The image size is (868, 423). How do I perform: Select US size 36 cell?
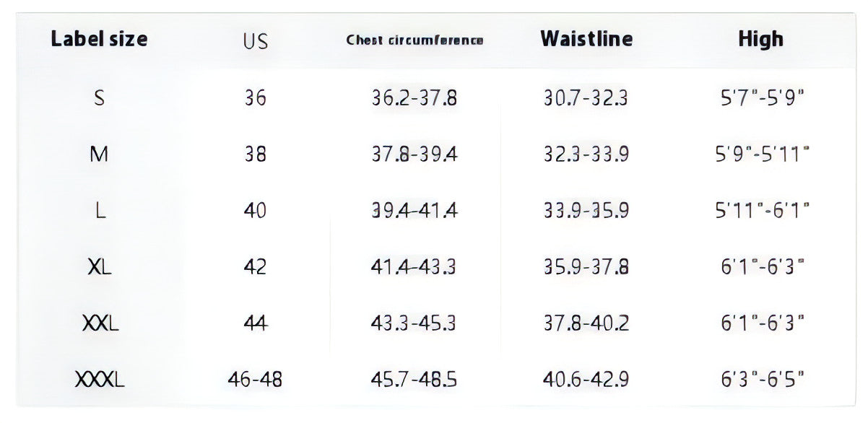coord(256,97)
